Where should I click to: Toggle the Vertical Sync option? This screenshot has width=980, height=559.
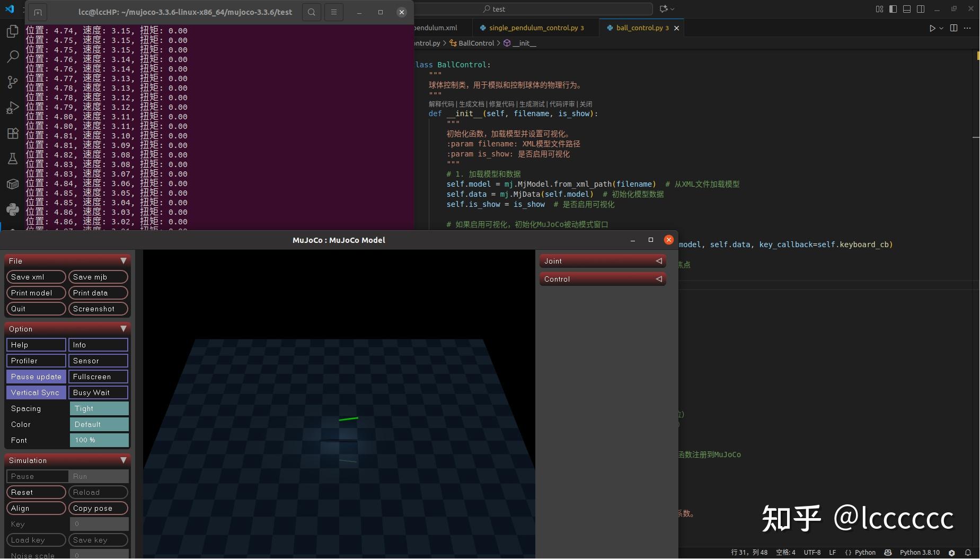pyautogui.click(x=36, y=392)
